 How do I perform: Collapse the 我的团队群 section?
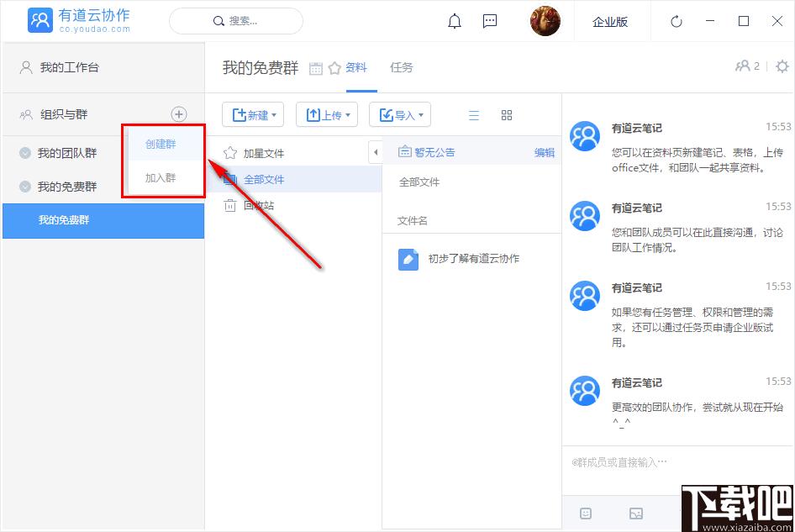(x=25, y=153)
